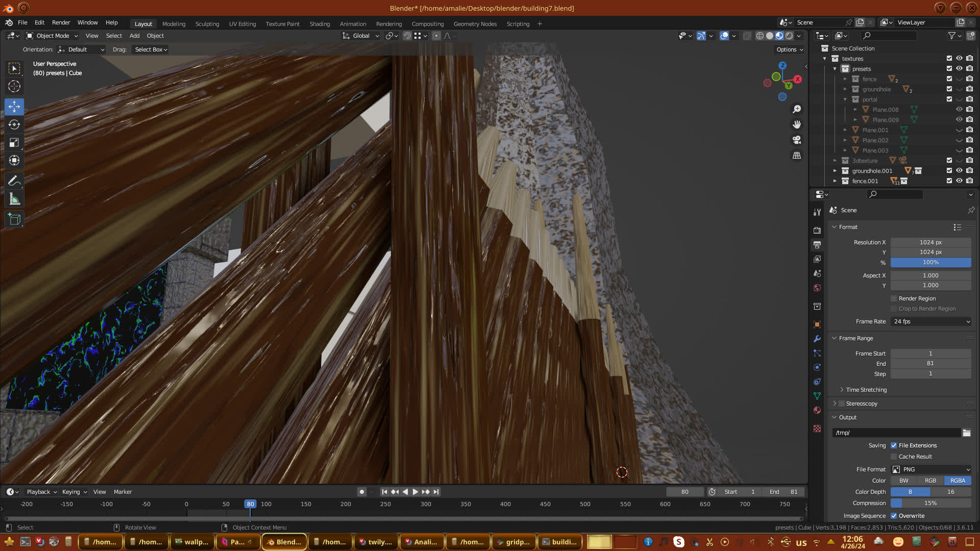
Task: Enable the Render Region checkbox
Action: [894, 298]
